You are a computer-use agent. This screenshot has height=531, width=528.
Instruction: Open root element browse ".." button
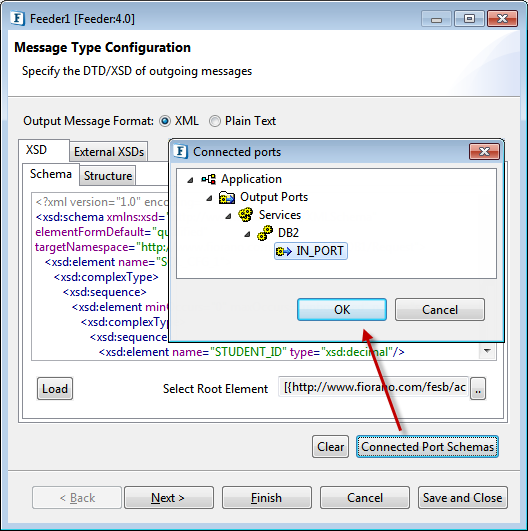478,389
